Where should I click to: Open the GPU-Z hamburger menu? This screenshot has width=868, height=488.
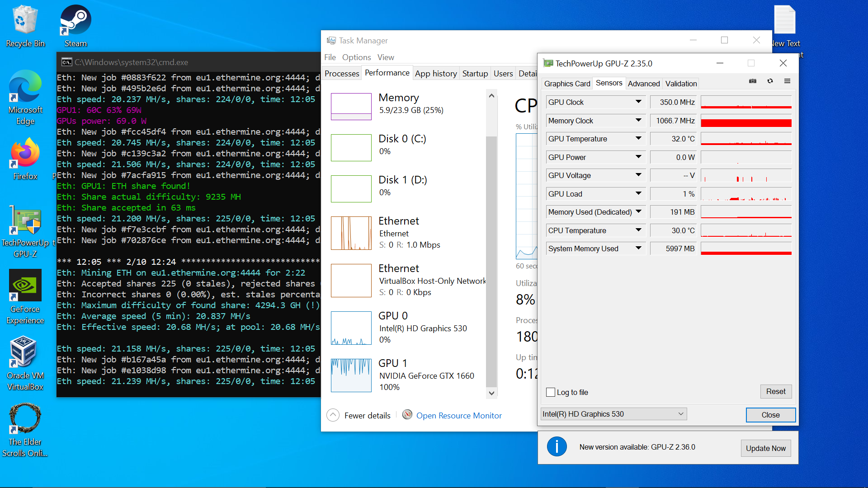(787, 81)
